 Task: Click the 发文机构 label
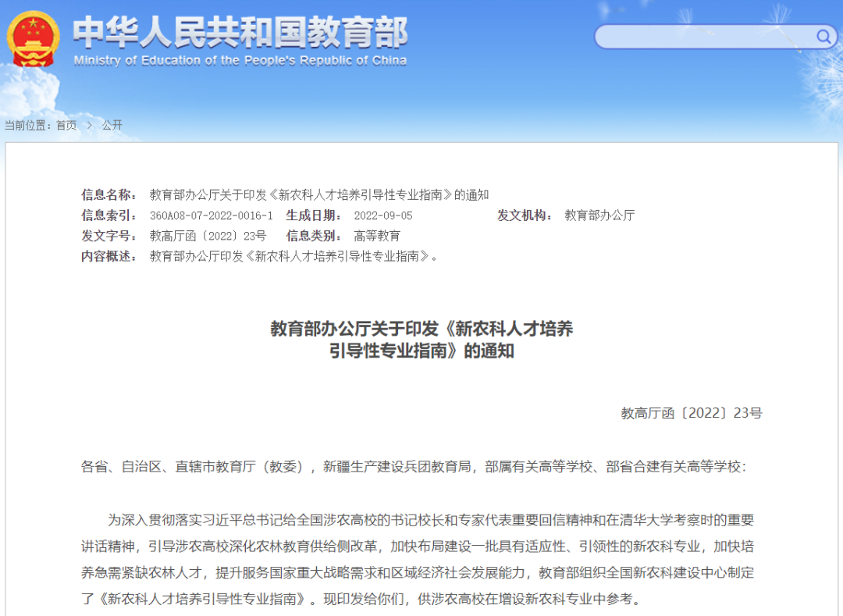coord(525,215)
